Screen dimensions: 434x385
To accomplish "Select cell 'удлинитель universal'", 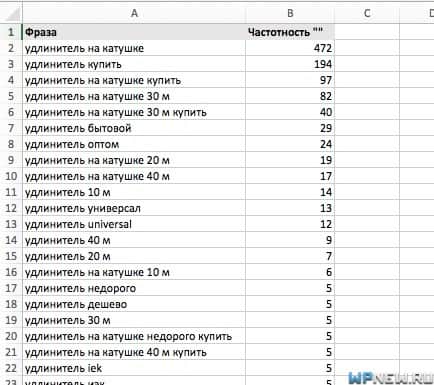I will (x=134, y=224).
